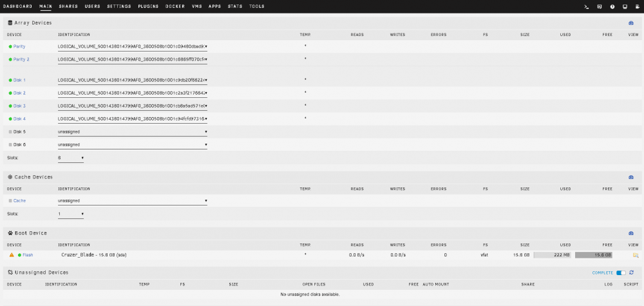Open the Disk 3 device link

click(x=20, y=106)
